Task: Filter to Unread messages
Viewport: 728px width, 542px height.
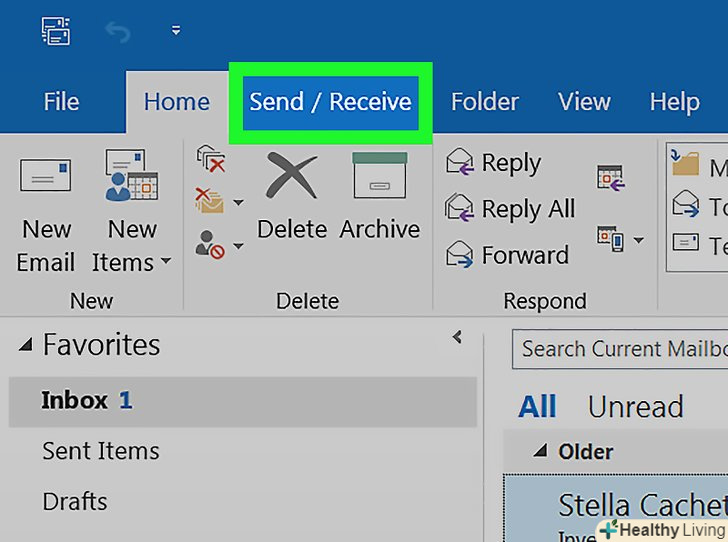Action: click(636, 406)
